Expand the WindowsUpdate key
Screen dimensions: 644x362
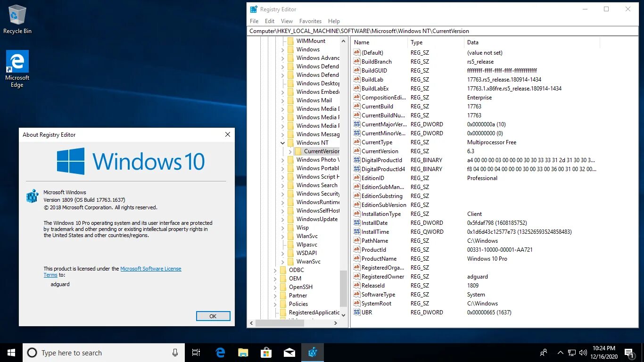pyautogui.click(x=283, y=219)
